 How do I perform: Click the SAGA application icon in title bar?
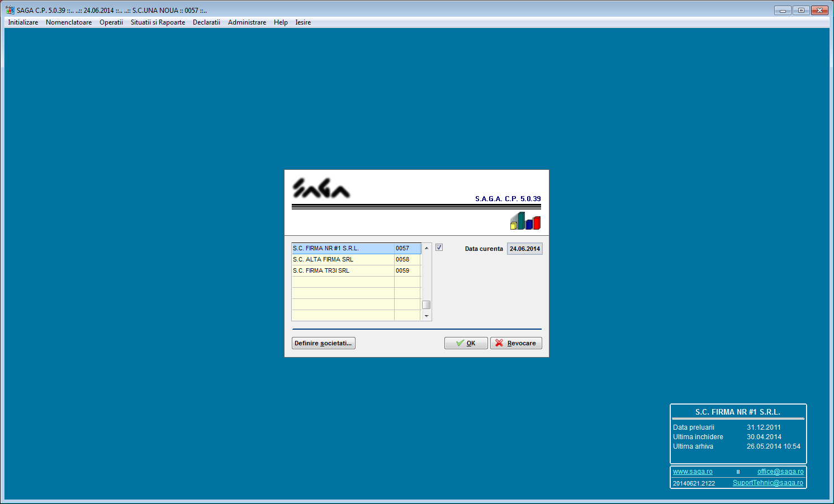coord(10,10)
